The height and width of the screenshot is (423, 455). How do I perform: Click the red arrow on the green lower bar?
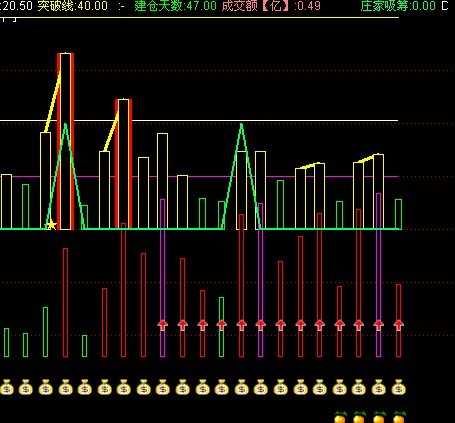222,324
